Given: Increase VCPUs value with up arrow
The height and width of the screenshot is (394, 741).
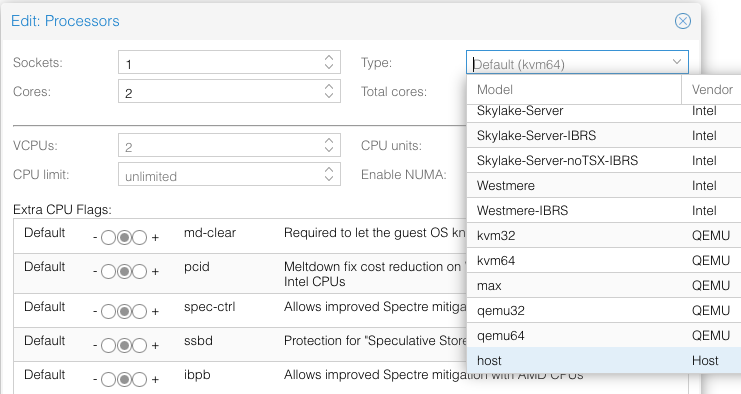Looking at the screenshot, I should coord(329,140).
